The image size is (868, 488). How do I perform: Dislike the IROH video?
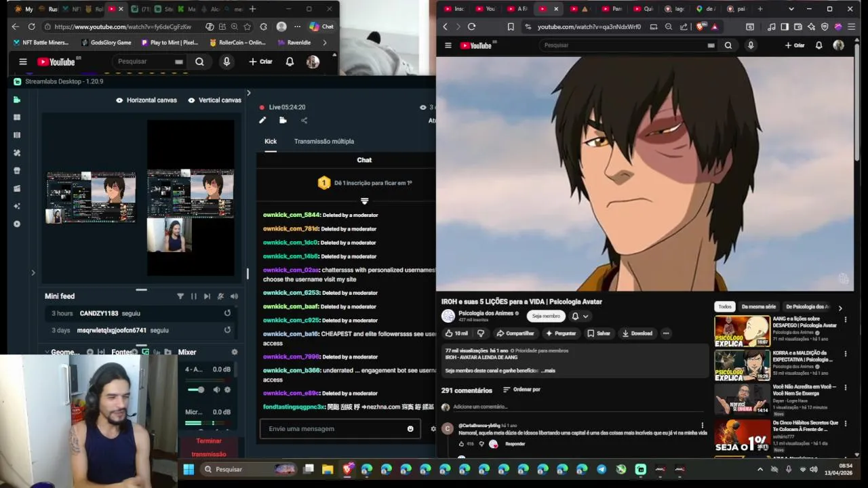(481, 333)
